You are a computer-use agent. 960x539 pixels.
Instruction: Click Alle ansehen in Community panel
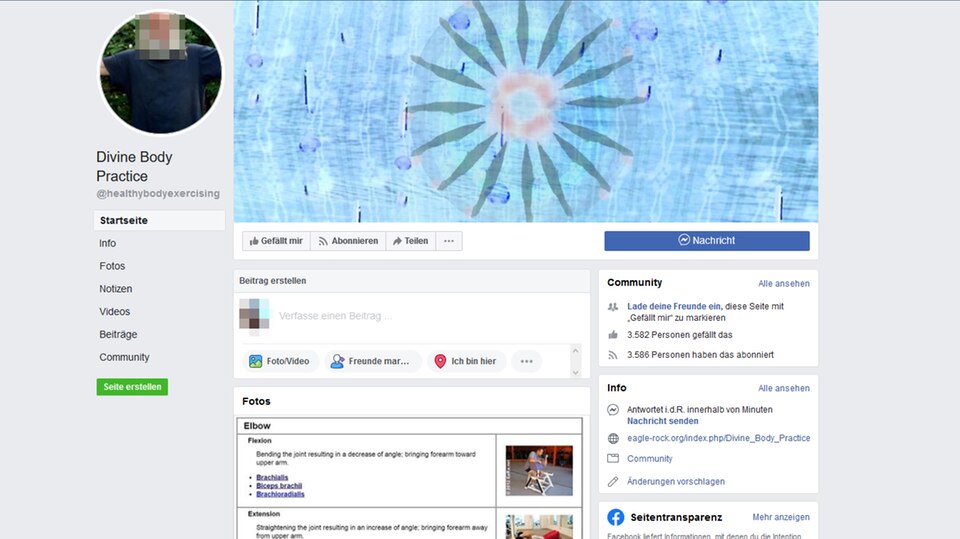(784, 284)
